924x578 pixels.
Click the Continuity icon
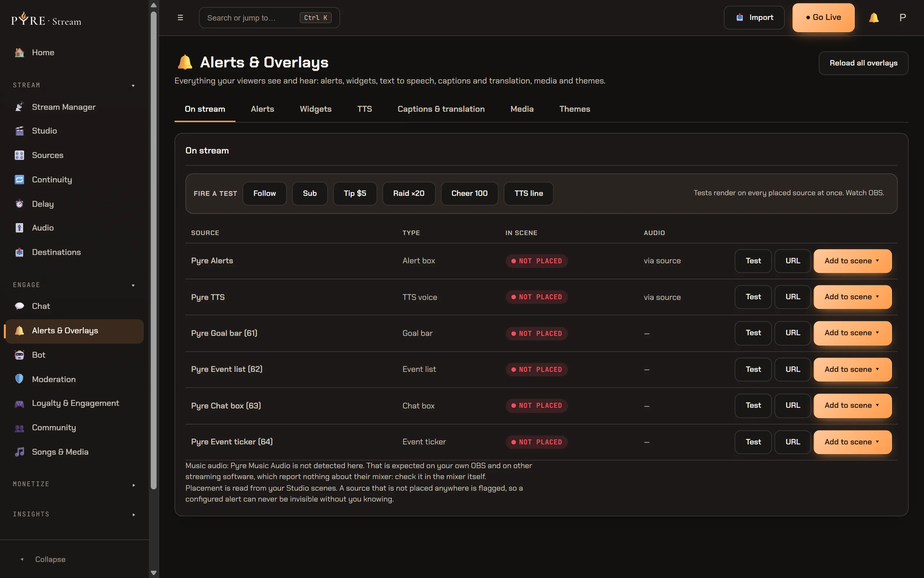(x=20, y=179)
